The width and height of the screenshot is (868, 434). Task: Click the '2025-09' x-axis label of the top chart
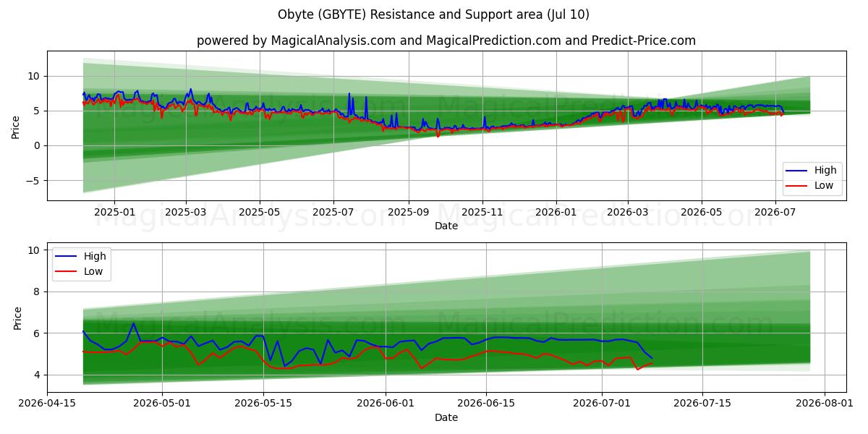(x=409, y=213)
